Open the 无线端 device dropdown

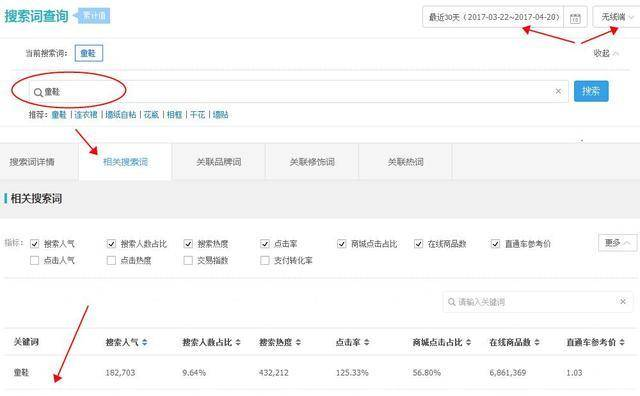click(616, 17)
